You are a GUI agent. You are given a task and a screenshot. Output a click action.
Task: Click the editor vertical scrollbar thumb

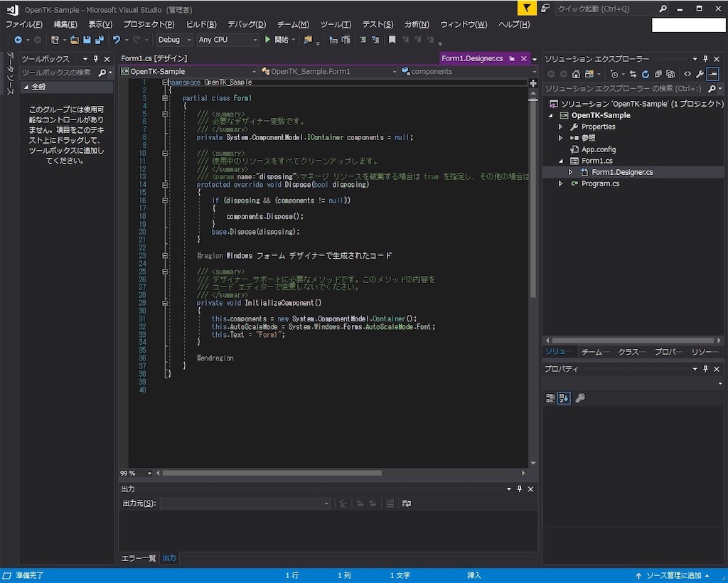(x=533, y=198)
